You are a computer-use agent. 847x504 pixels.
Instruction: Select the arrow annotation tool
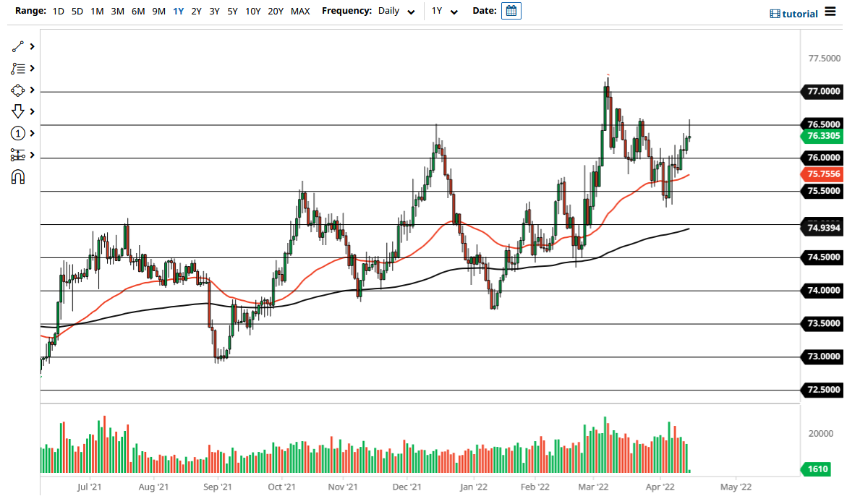pos(18,111)
